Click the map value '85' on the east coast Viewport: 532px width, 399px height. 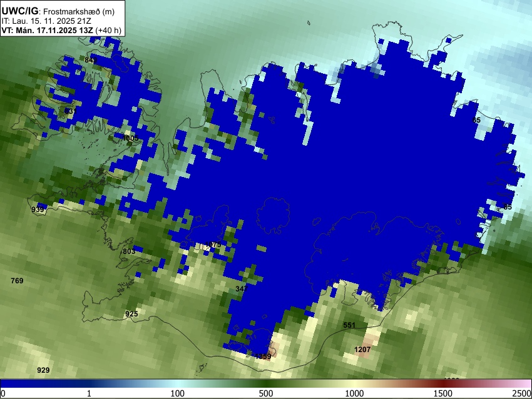click(508, 207)
